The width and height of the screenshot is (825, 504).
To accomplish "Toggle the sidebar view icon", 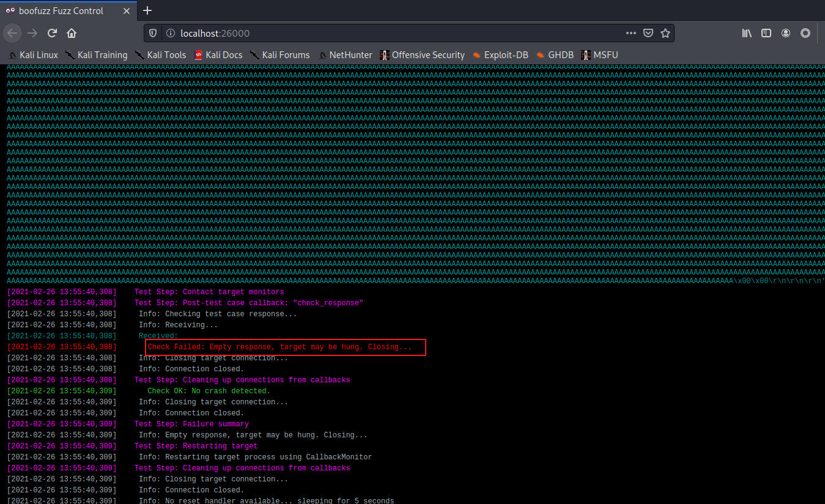I will click(766, 33).
